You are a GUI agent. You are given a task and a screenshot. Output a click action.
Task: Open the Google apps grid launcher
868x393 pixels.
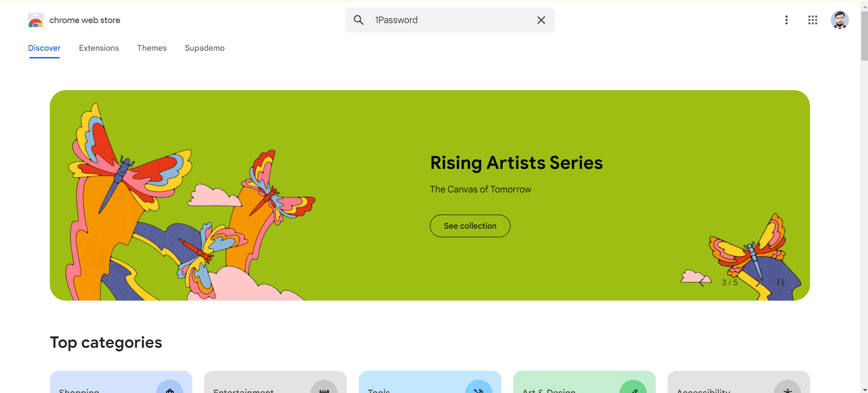(x=812, y=20)
